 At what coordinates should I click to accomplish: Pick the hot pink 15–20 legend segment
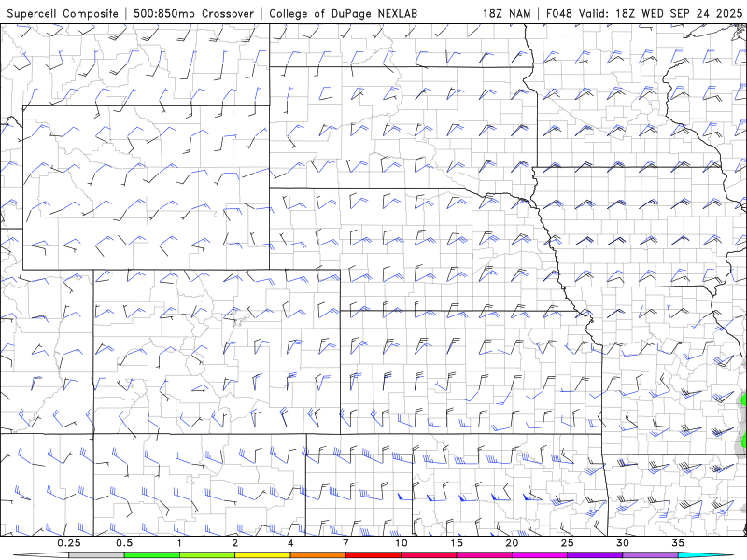(484, 555)
